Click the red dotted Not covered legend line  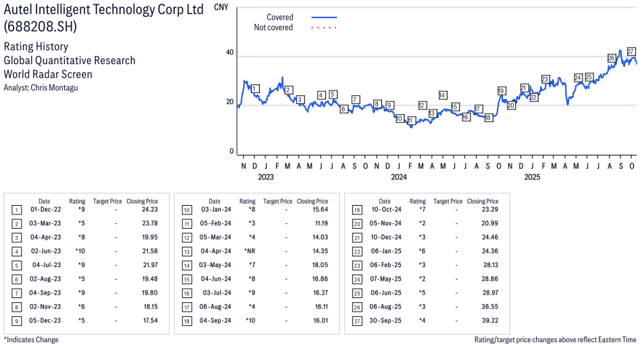(323, 28)
